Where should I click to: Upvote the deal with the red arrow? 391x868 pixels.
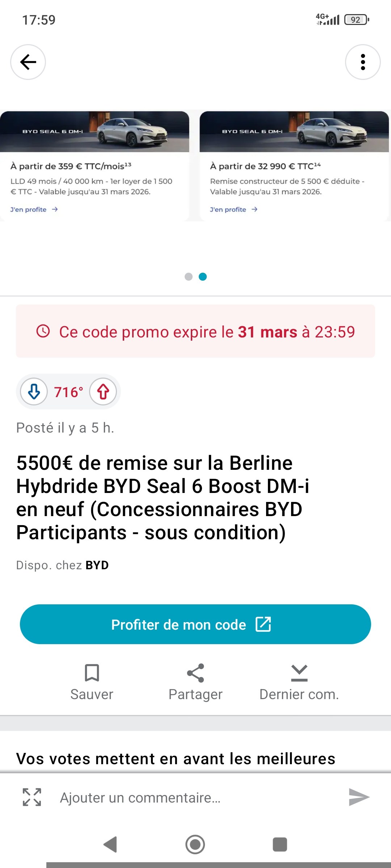coord(103,392)
